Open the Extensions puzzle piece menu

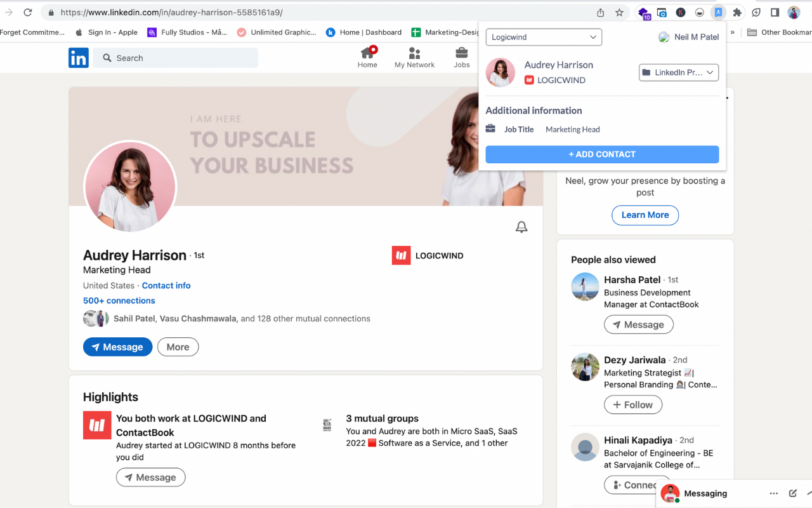click(x=737, y=12)
